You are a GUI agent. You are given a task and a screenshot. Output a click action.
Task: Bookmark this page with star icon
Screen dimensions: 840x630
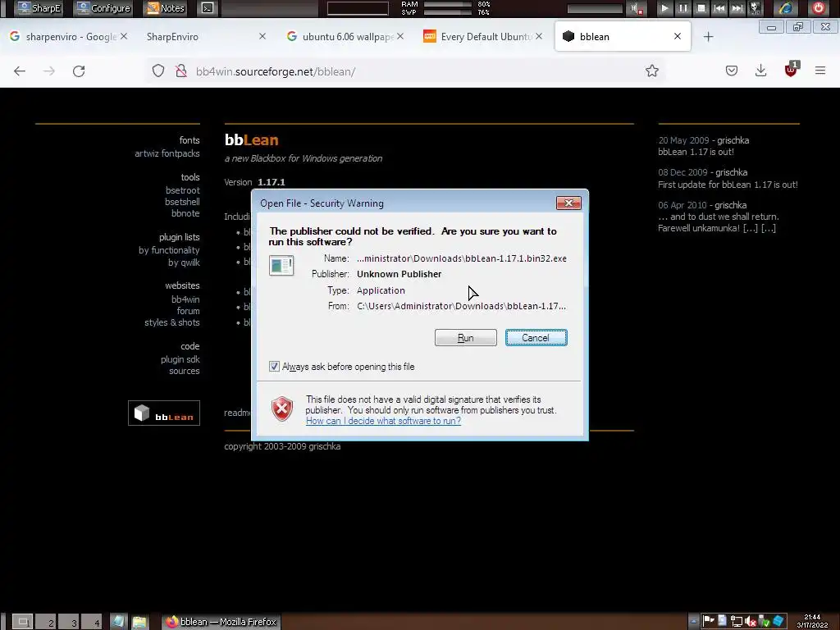point(652,71)
